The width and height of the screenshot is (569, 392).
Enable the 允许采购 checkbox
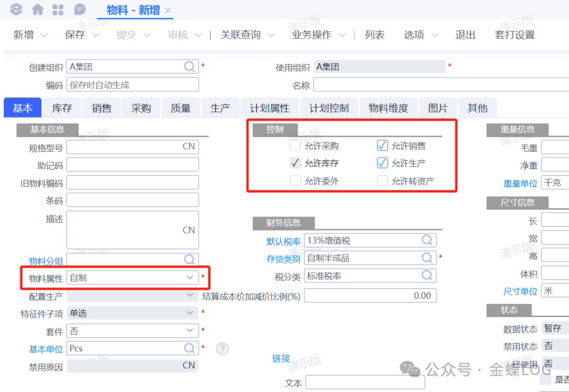pyautogui.click(x=296, y=146)
